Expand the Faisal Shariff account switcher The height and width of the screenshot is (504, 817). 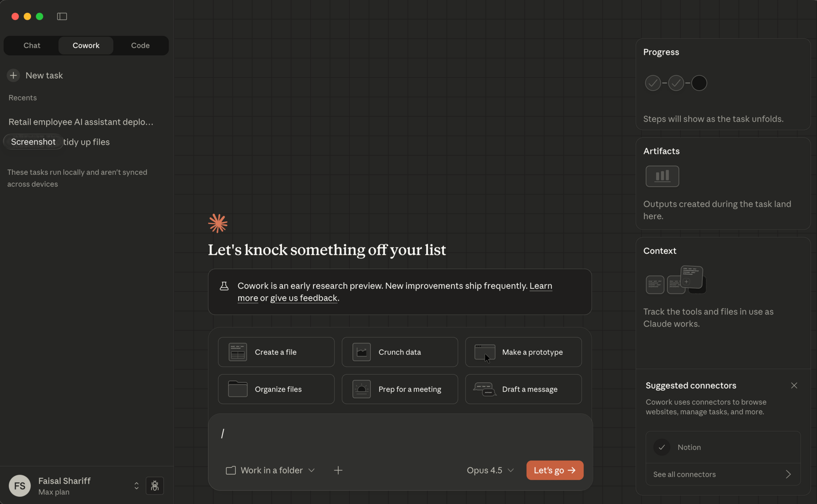136,486
